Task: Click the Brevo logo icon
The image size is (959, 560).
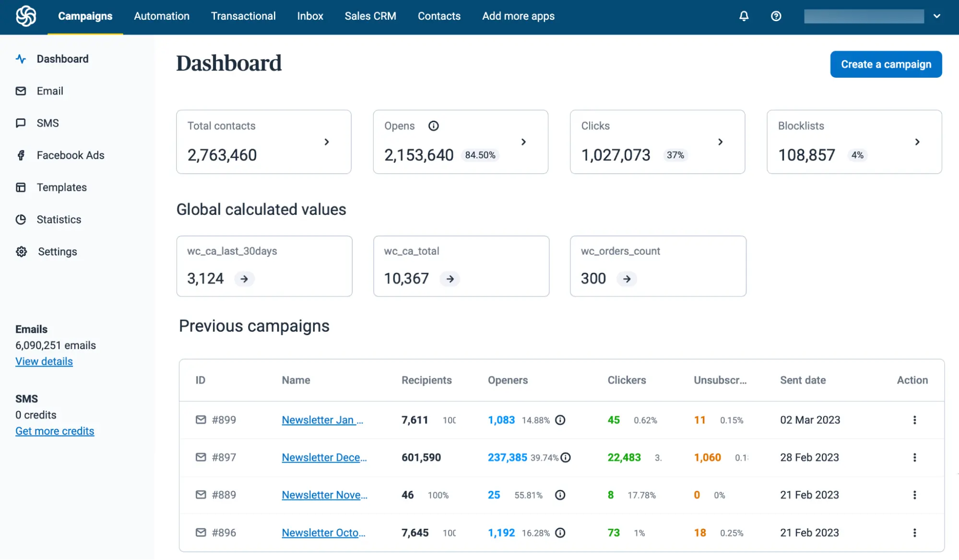Action: [25, 16]
